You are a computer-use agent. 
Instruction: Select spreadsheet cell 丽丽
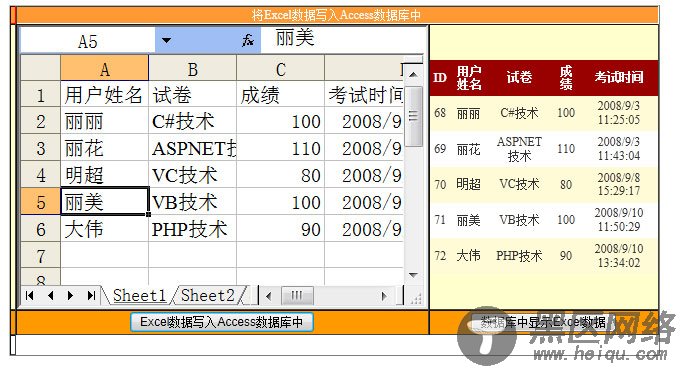coord(105,121)
